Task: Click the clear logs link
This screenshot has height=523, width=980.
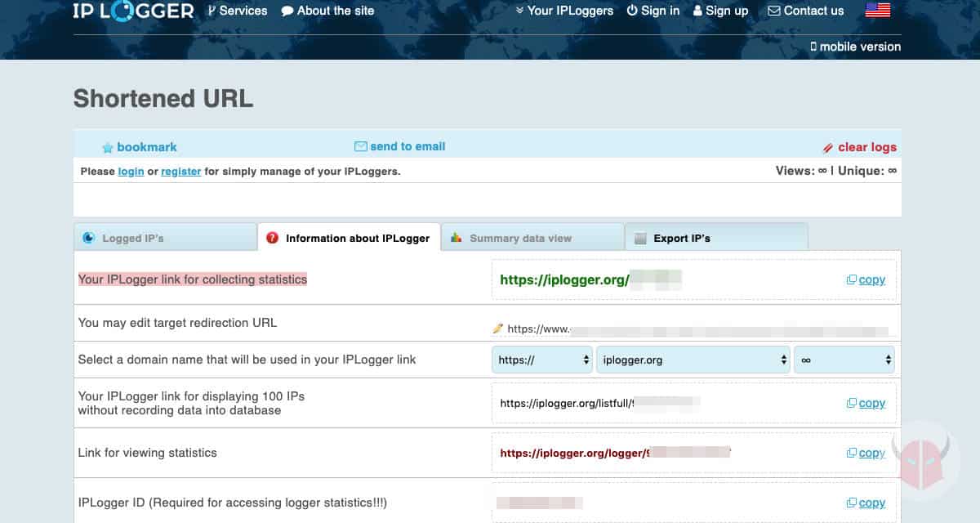Action: click(x=867, y=147)
